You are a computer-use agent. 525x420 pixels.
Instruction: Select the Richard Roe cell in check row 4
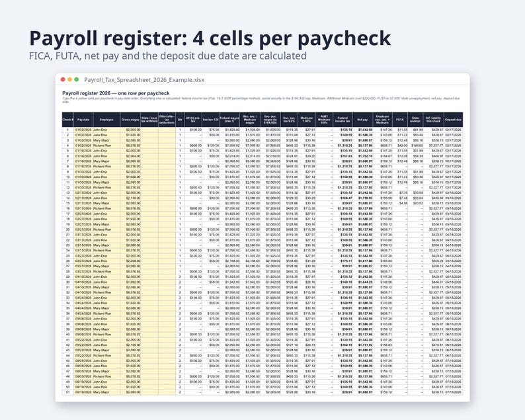106,146
